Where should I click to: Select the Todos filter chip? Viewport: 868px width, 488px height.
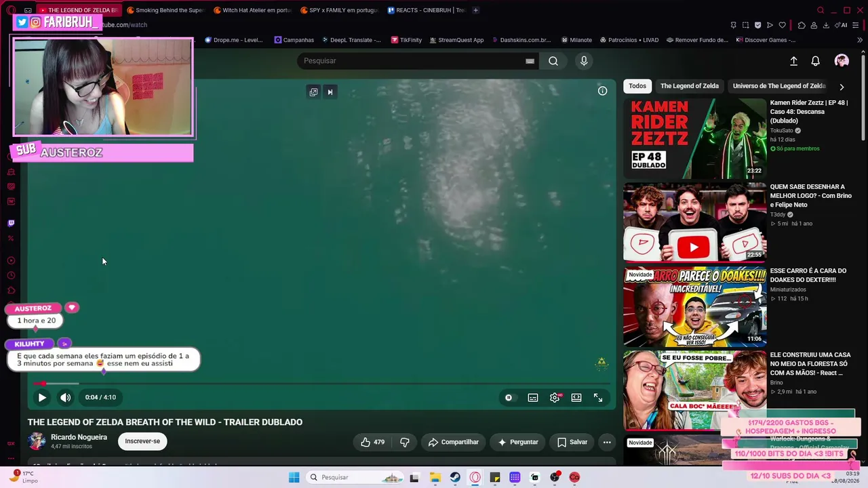point(637,86)
